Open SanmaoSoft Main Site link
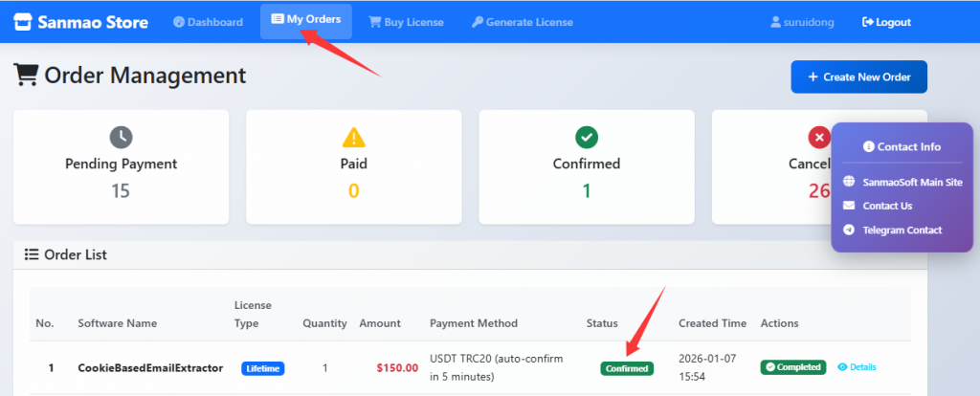Image resolution: width=980 pixels, height=396 pixels. [x=912, y=182]
